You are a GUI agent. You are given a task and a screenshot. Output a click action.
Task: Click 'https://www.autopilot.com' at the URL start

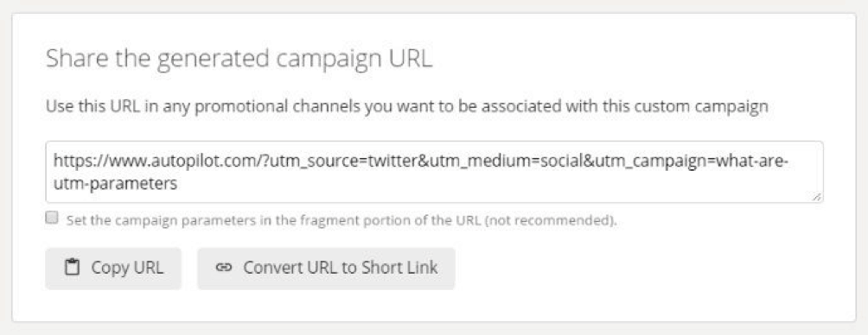coord(144,162)
